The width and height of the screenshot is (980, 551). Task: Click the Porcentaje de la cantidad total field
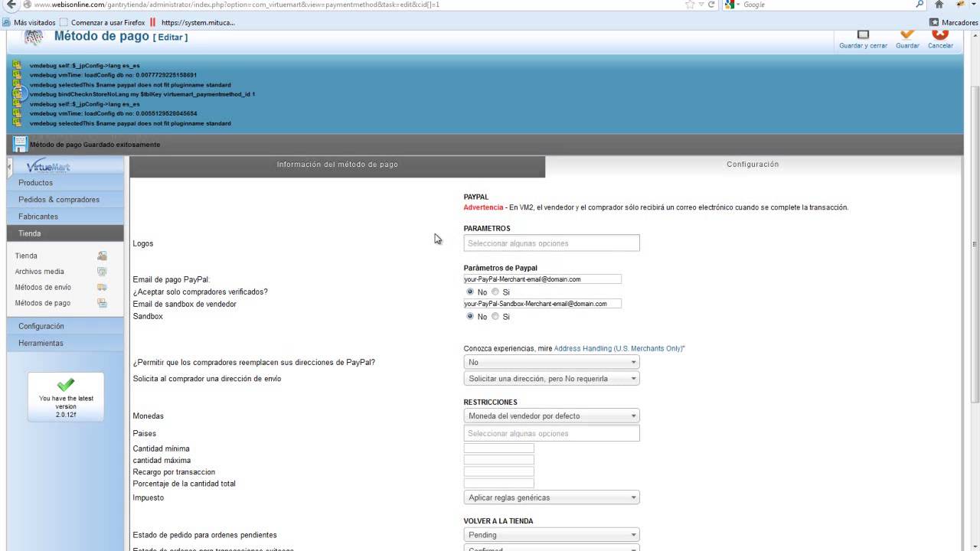pyautogui.click(x=498, y=484)
